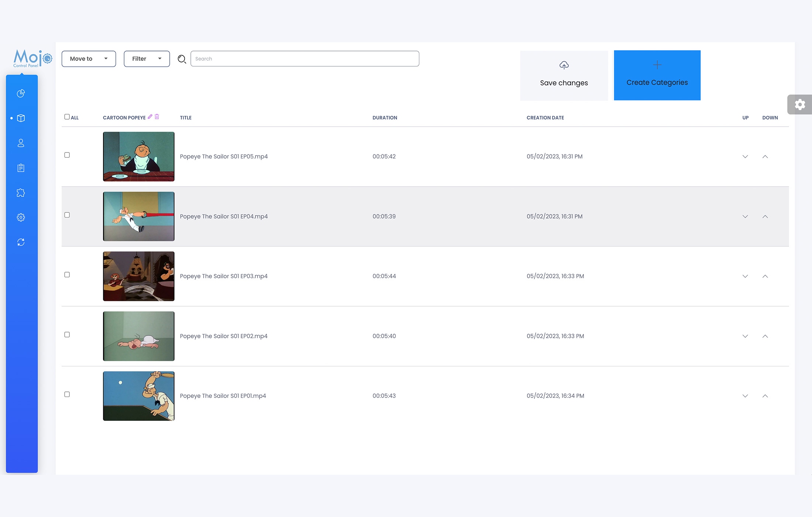Open the clipboard reports icon in sidebar
The width and height of the screenshot is (812, 517).
[x=21, y=168]
